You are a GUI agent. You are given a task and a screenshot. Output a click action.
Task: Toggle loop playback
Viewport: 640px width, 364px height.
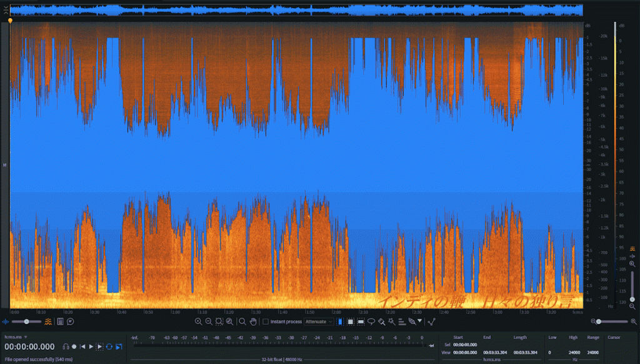[x=109, y=346]
